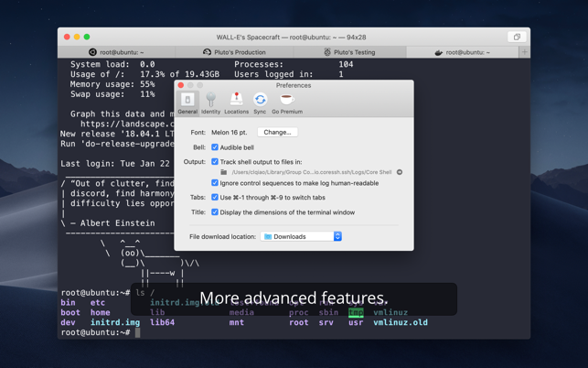Uncheck Track shell output to files

pos(215,162)
